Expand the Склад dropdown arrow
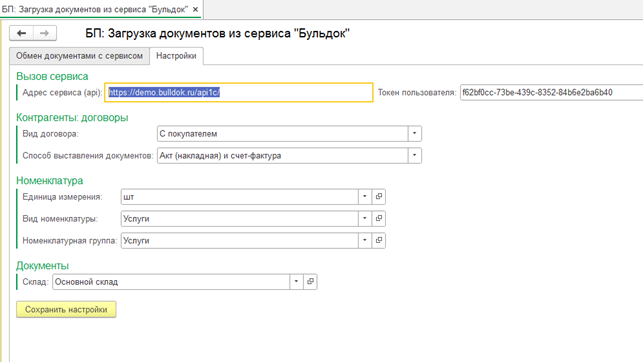This screenshot has height=362, width=643. (296, 282)
